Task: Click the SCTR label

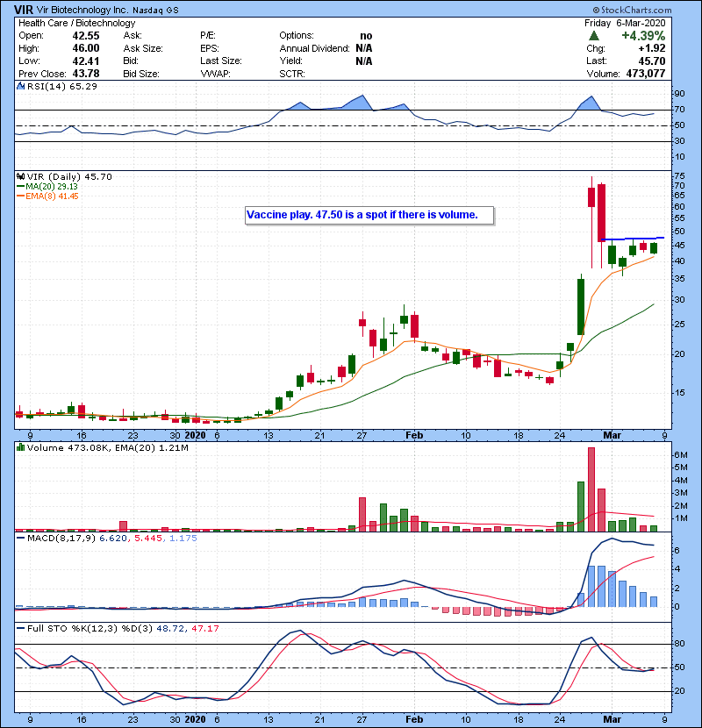Action: pyautogui.click(x=292, y=74)
